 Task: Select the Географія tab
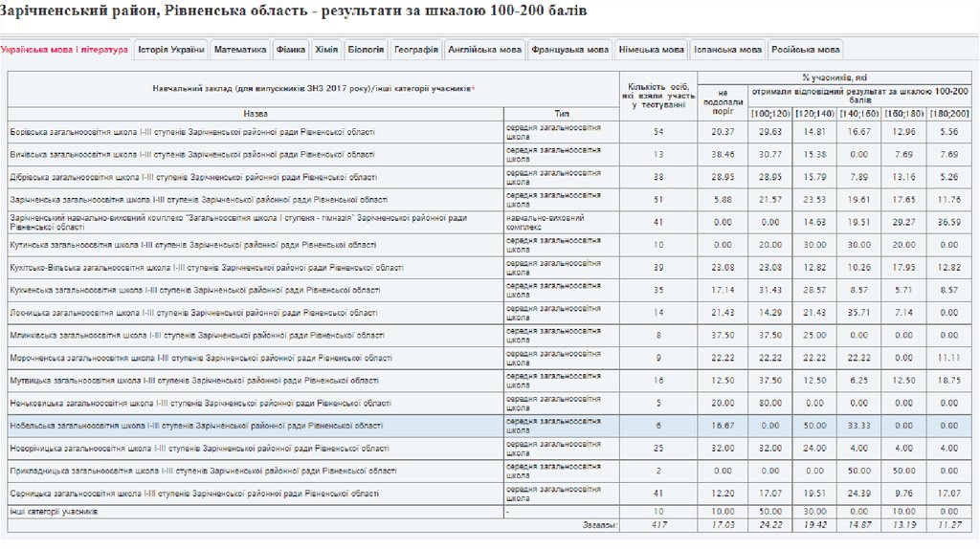point(416,50)
